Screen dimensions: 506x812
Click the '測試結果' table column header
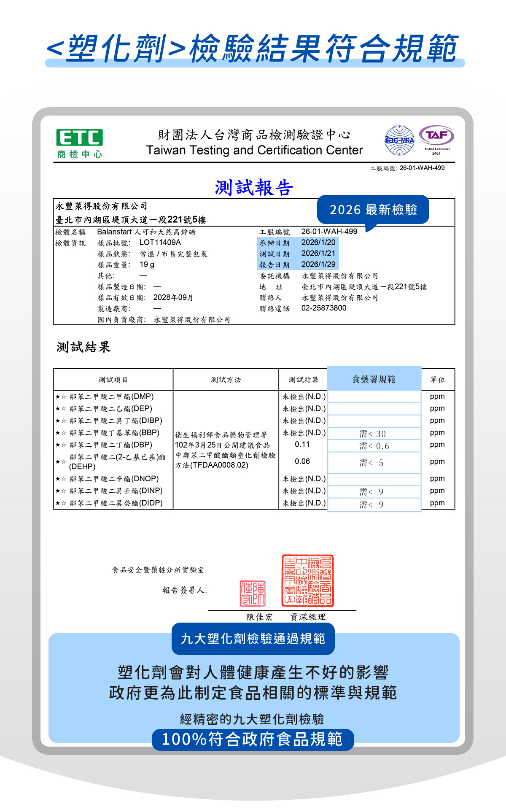pyautogui.click(x=303, y=380)
